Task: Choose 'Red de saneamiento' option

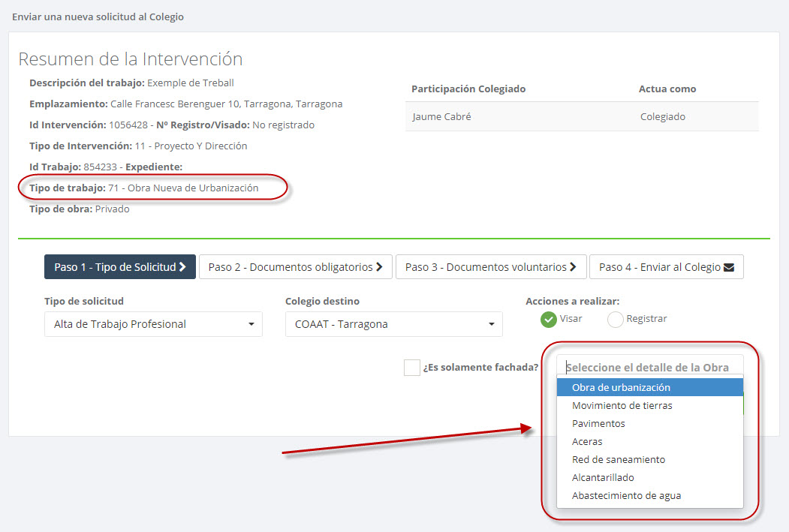Action: [x=618, y=459]
